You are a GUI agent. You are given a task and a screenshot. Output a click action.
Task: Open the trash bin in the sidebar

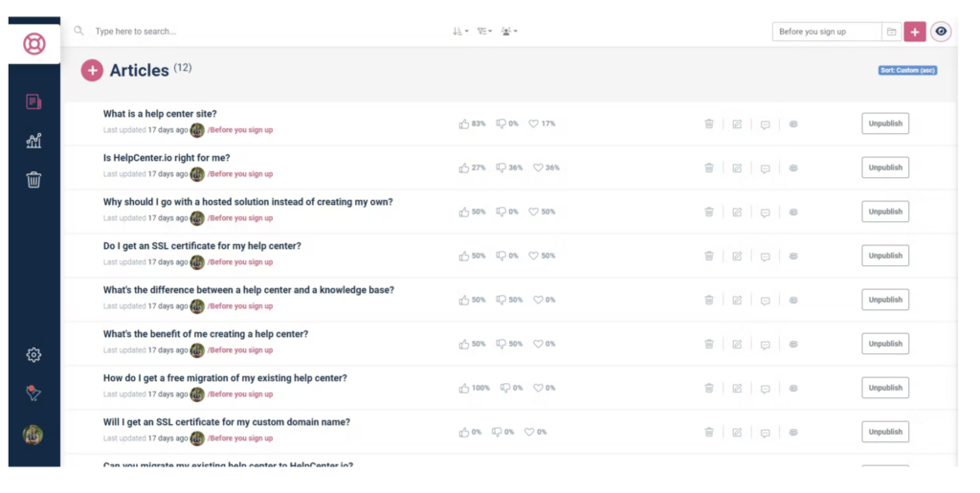point(33,179)
